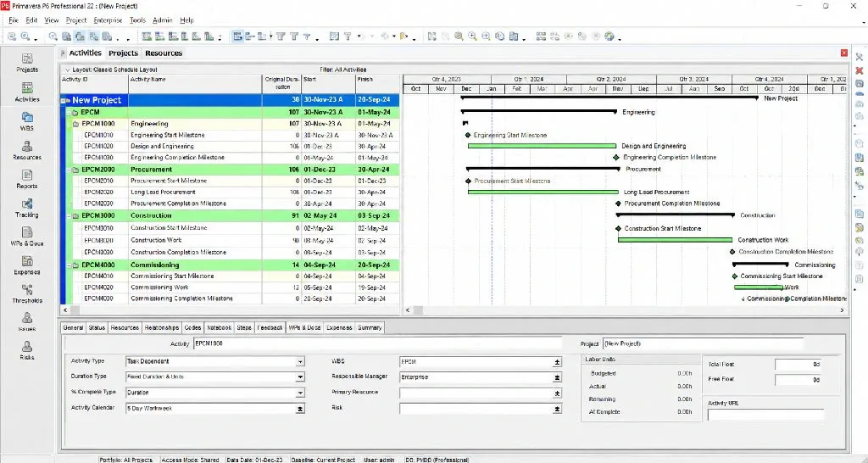
Task: Open the Tools menu
Action: coord(137,20)
